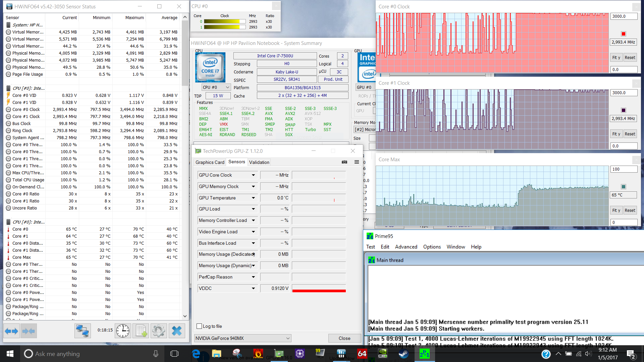Open the Prime95 Advanced menu
The image size is (644, 362).
(x=406, y=247)
